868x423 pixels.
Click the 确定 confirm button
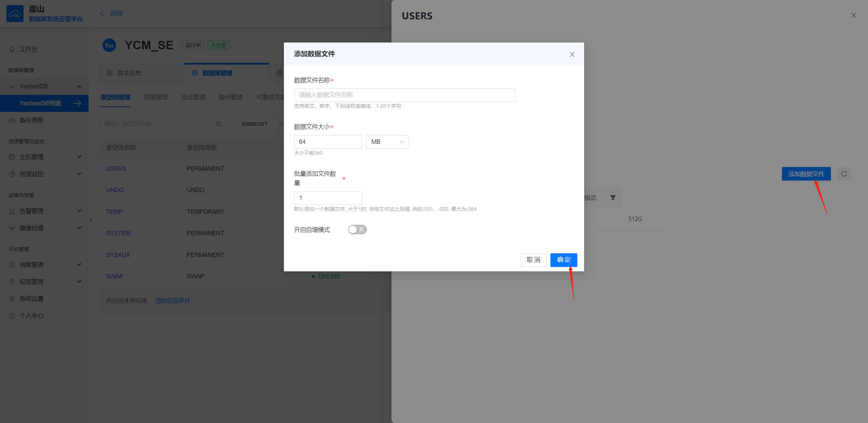coord(563,260)
